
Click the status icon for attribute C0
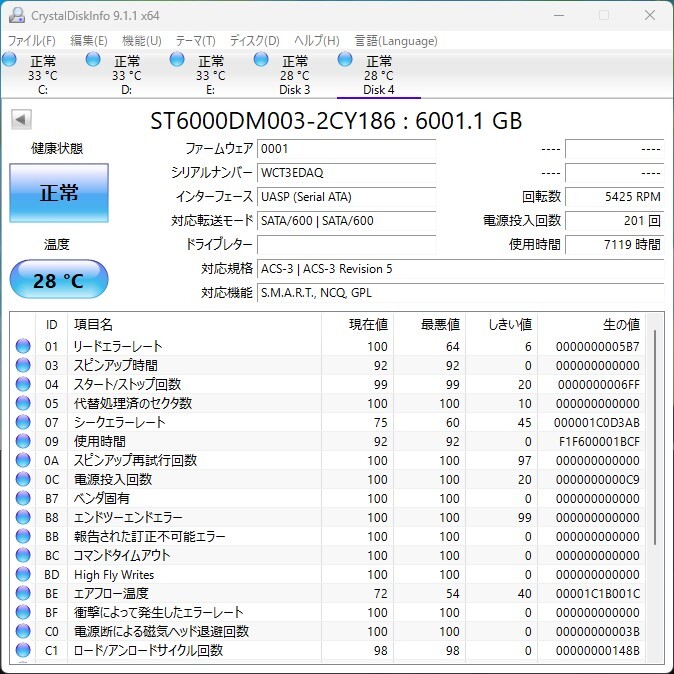[x=23, y=631]
